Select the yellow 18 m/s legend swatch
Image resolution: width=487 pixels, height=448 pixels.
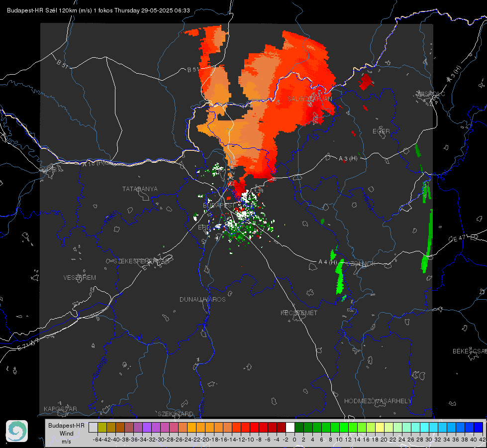[x=380, y=428]
